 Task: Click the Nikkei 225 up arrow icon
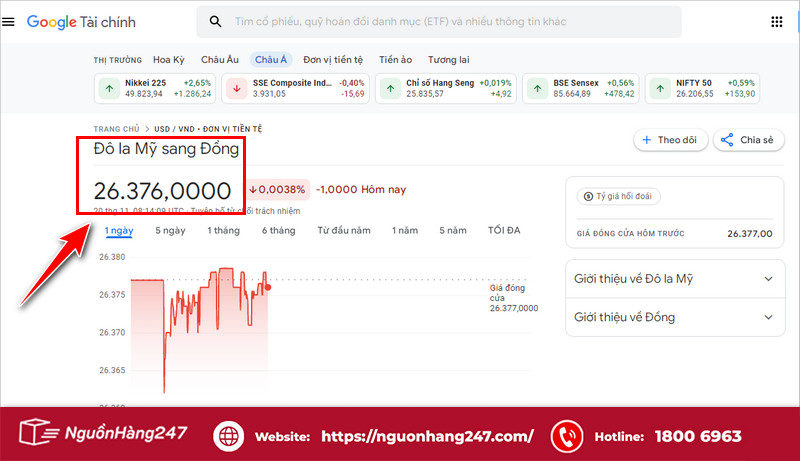[108, 88]
